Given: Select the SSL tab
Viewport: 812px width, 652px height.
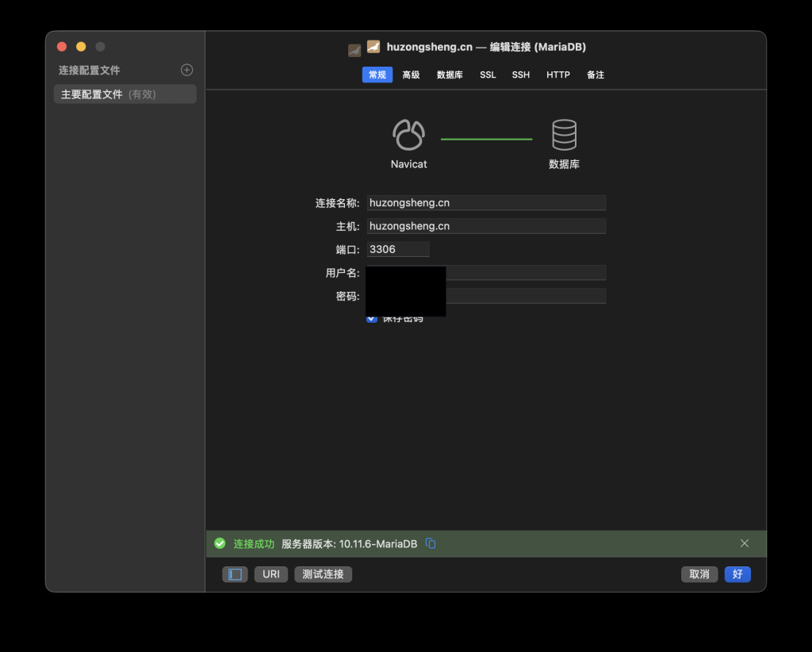Looking at the screenshot, I should click(x=488, y=75).
